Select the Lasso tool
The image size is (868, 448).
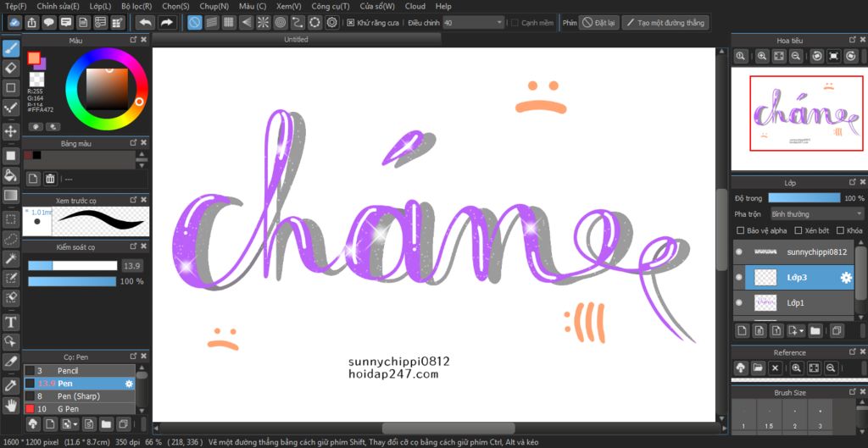click(x=11, y=239)
